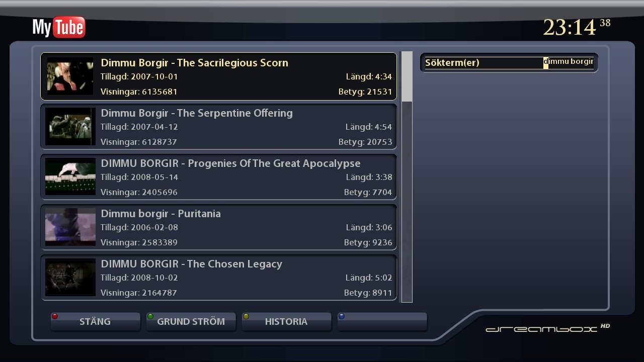
Task: Close MyTube with the STÄNG button
Action: pos(95,322)
